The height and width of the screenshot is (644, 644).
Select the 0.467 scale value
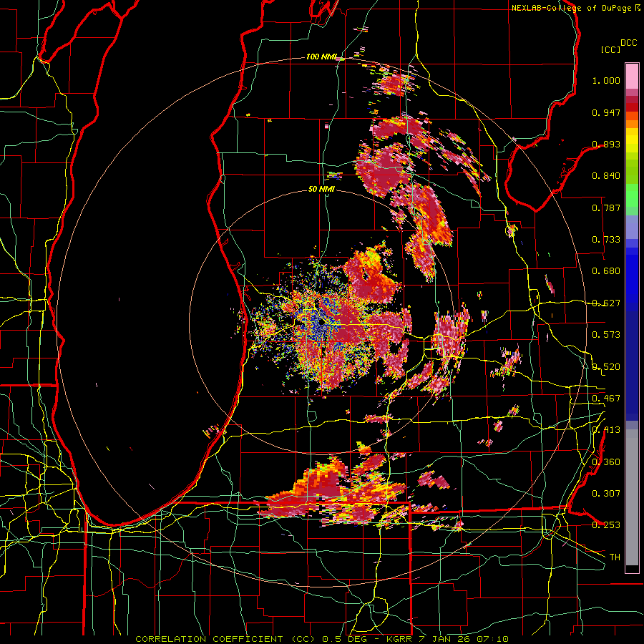click(x=606, y=399)
